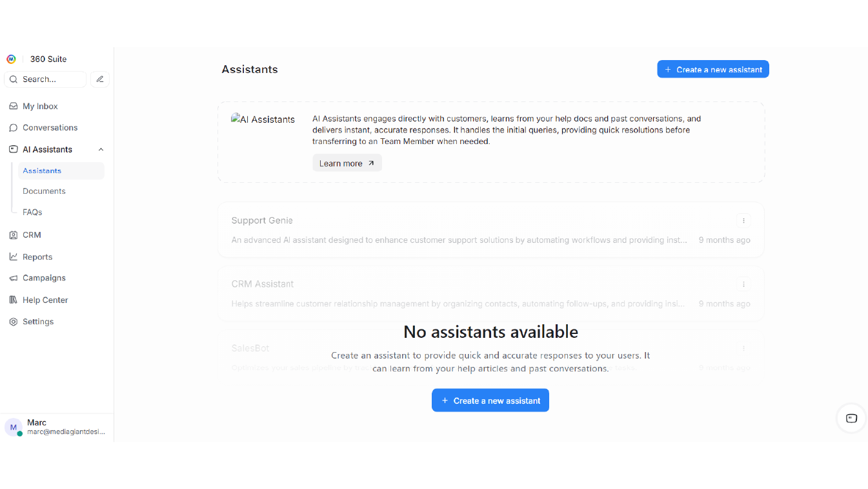The width and height of the screenshot is (868, 489).
Task: Open CRM Assistant three-dot options menu
Action: pos(743,284)
